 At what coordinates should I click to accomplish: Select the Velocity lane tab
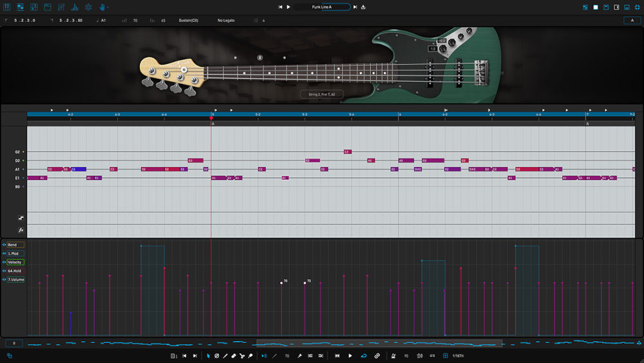point(15,262)
